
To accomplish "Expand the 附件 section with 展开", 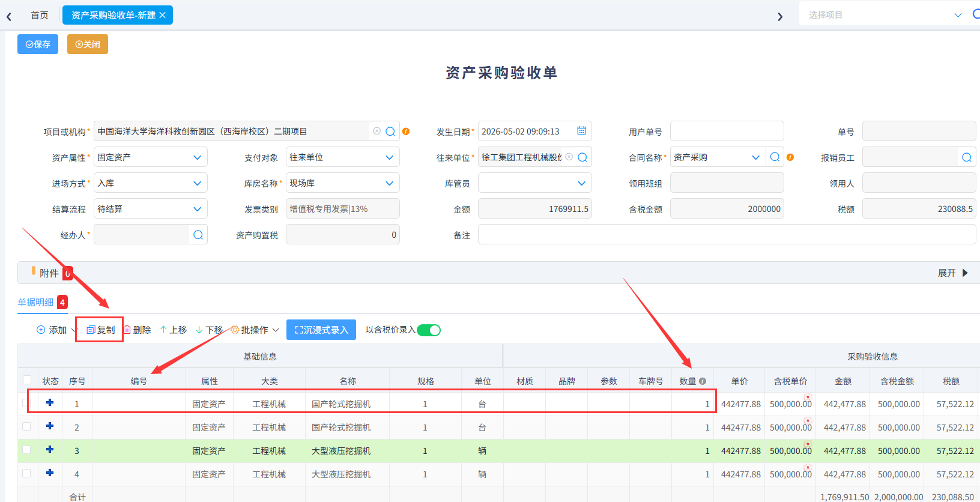I will click(x=953, y=273).
